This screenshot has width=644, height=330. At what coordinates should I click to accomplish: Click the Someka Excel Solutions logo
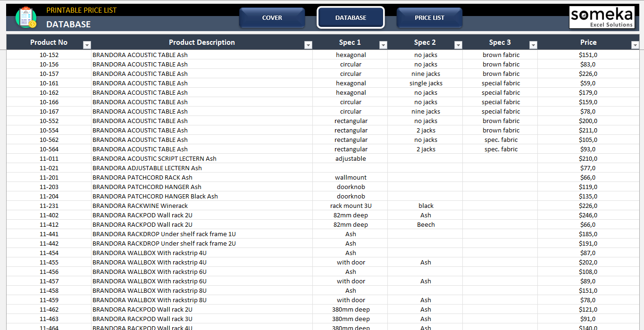(x=602, y=17)
